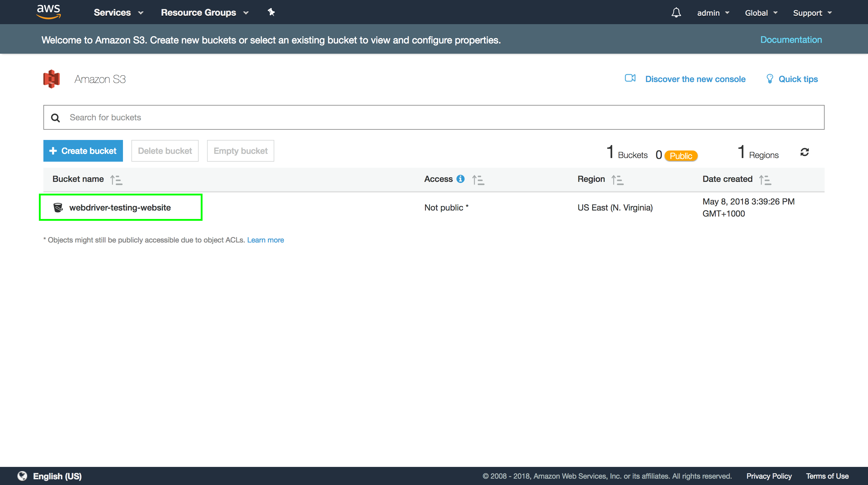This screenshot has width=868, height=485.
Task: Click the Access info icon
Action: 460,179
